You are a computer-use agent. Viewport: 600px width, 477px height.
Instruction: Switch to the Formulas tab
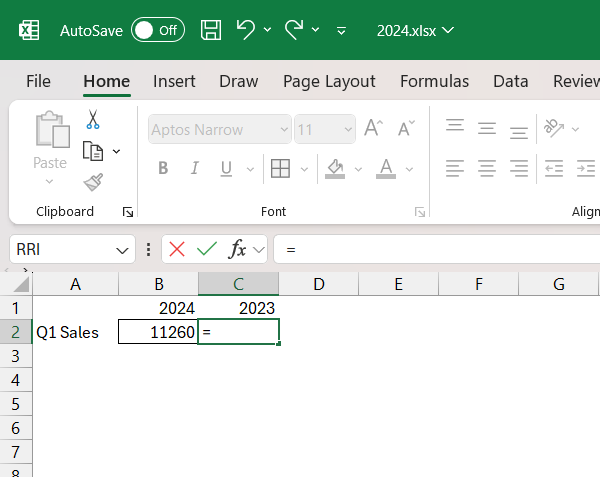click(434, 81)
